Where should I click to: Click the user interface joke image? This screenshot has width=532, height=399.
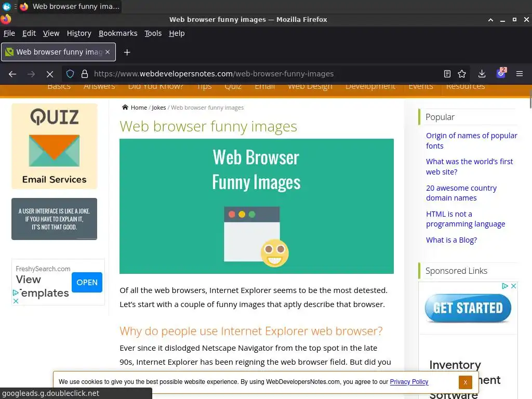pos(54,219)
